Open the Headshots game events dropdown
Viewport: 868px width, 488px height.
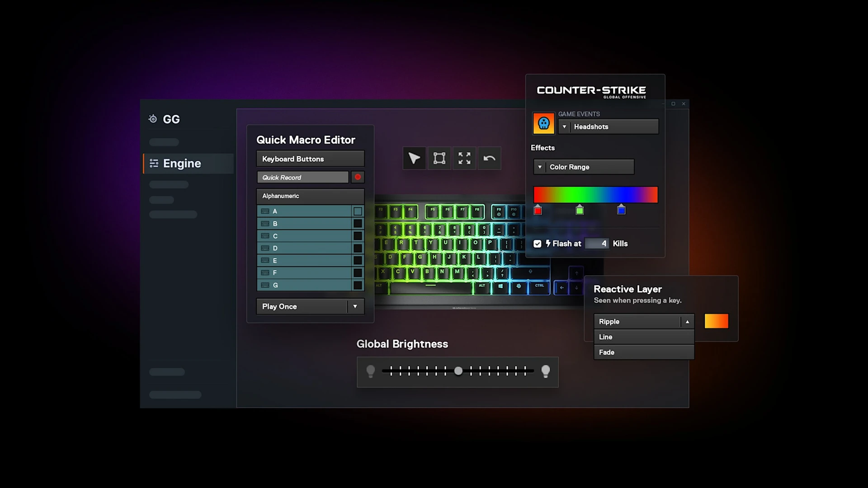(564, 127)
